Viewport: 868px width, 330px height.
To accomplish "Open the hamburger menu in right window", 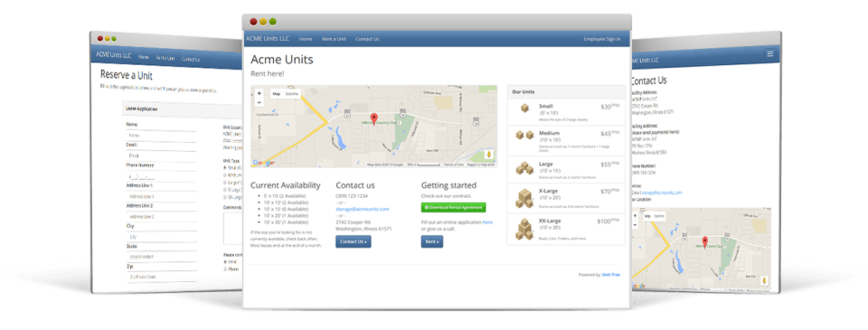I will pyautogui.click(x=769, y=53).
